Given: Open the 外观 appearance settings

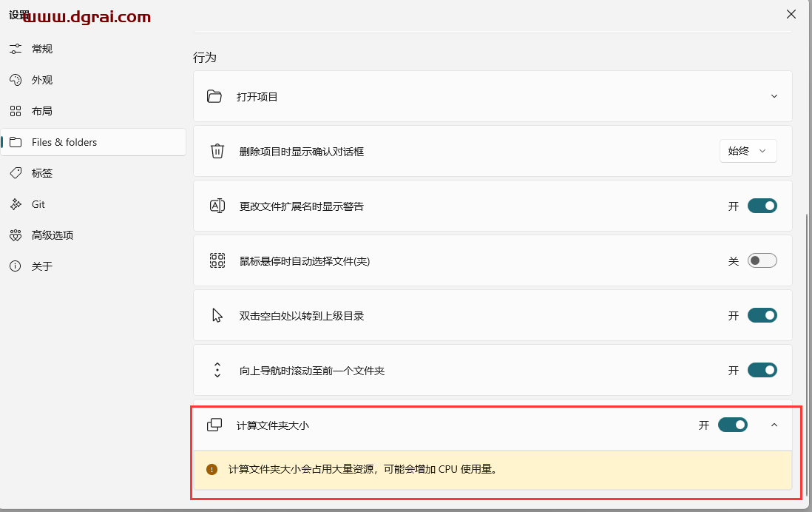Looking at the screenshot, I should (93, 80).
